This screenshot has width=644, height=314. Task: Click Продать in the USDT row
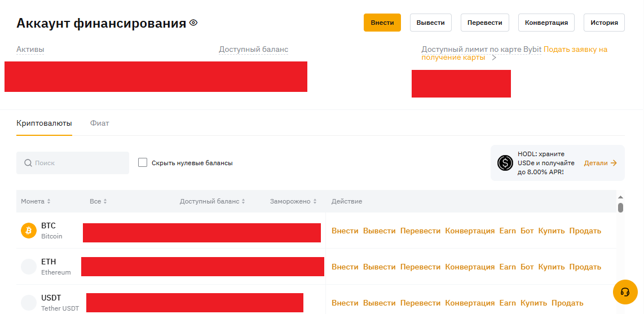pyautogui.click(x=567, y=303)
